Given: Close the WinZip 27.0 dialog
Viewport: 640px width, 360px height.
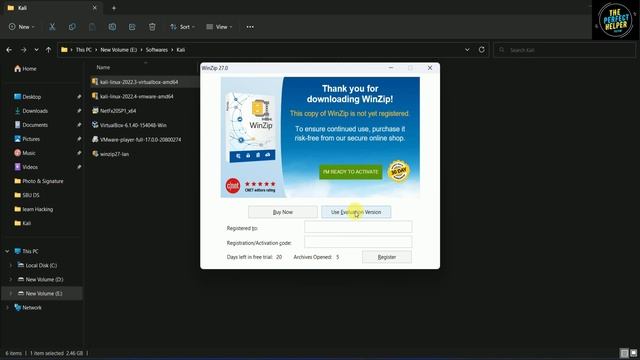Looking at the screenshot, I should [430, 68].
